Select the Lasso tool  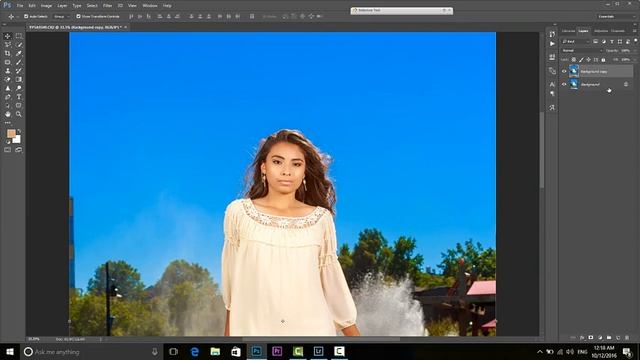pyautogui.click(x=7, y=45)
